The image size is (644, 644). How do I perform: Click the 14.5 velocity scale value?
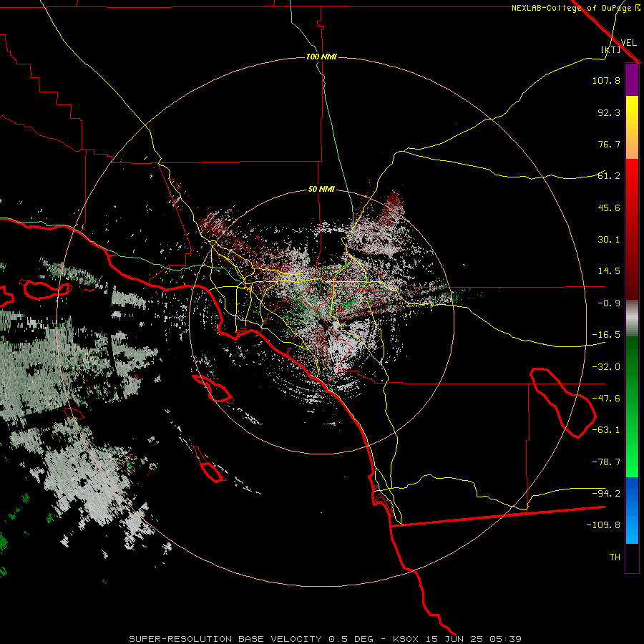tap(609, 271)
